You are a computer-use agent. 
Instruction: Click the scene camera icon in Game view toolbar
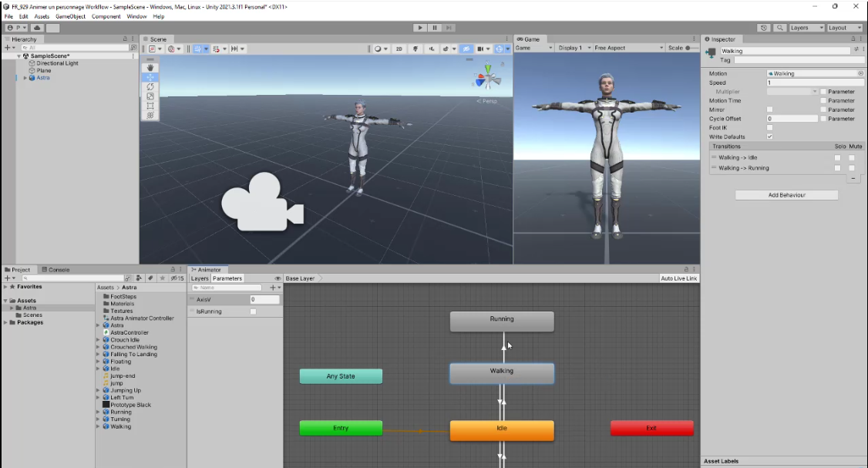pyautogui.click(x=480, y=48)
